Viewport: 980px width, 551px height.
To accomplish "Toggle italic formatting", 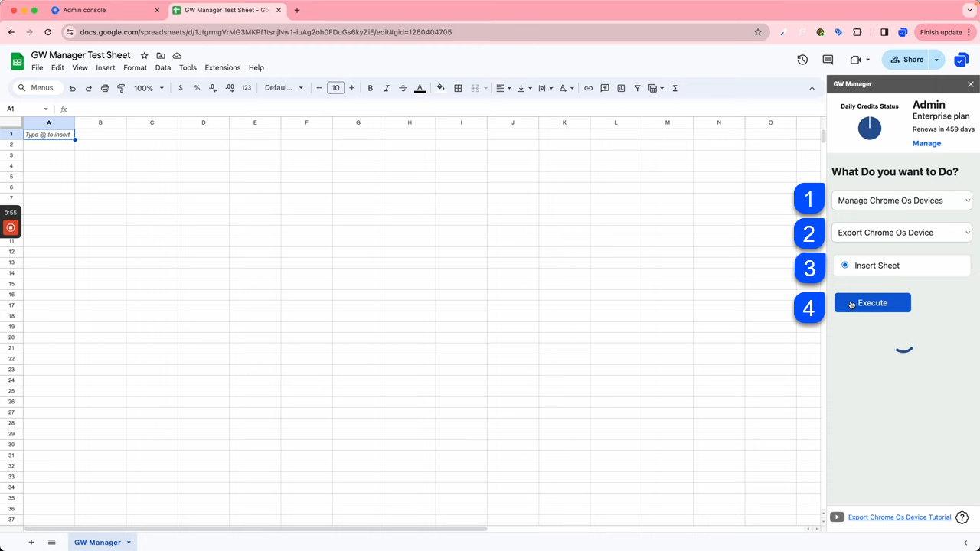I will pyautogui.click(x=387, y=88).
